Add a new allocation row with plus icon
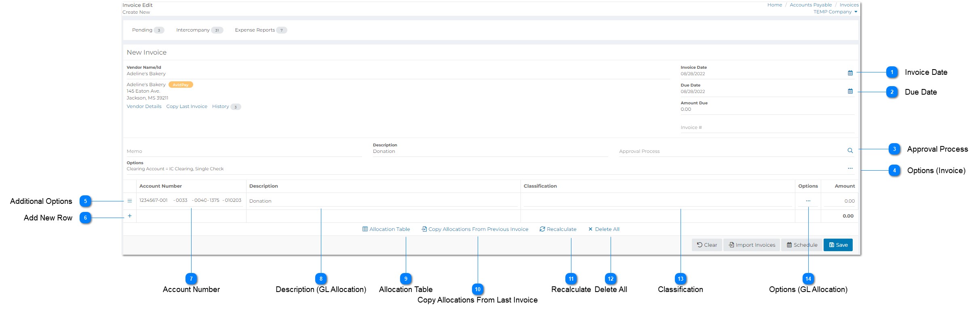980x309 pixels. tap(130, 216)
